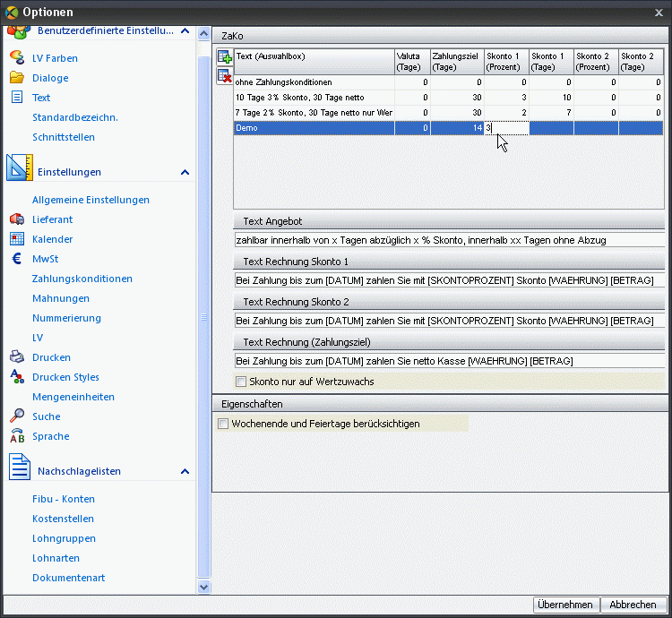Image resolution: width=672 pixels, height=618 pixels.
Task: Click the Nachschlagelisten document icon
Action: tap(20, 467)
